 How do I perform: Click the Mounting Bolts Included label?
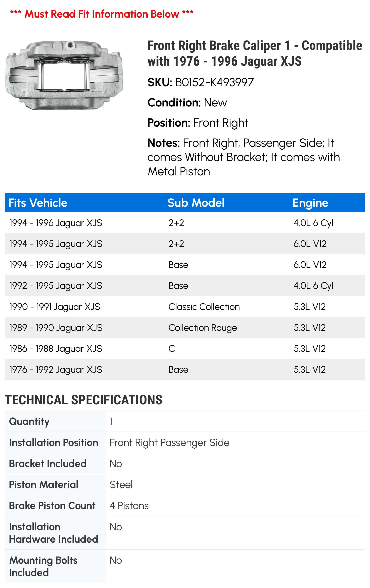point(43,567)
